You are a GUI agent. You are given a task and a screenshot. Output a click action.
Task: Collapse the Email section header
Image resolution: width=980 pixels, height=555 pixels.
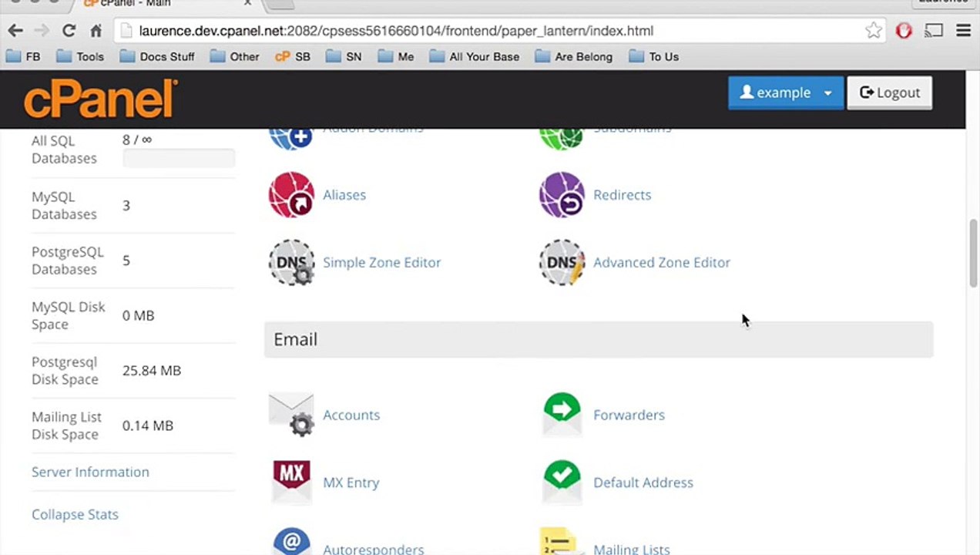point(599,340)
